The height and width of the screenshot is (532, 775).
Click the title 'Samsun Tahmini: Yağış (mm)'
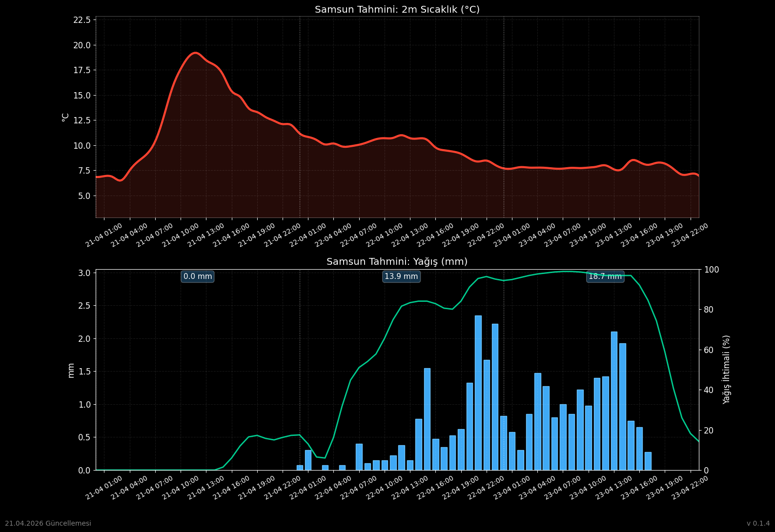397,262
